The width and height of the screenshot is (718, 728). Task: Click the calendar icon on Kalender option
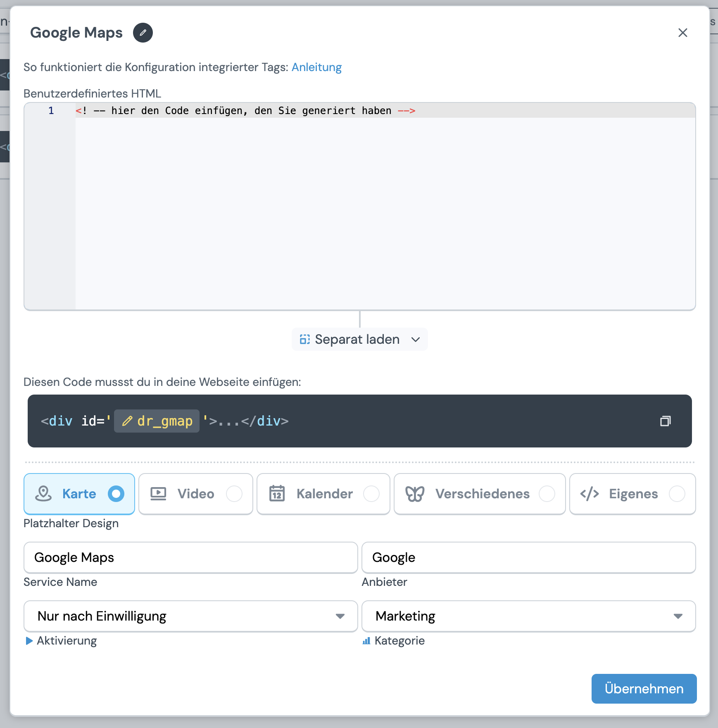[278, 494]
